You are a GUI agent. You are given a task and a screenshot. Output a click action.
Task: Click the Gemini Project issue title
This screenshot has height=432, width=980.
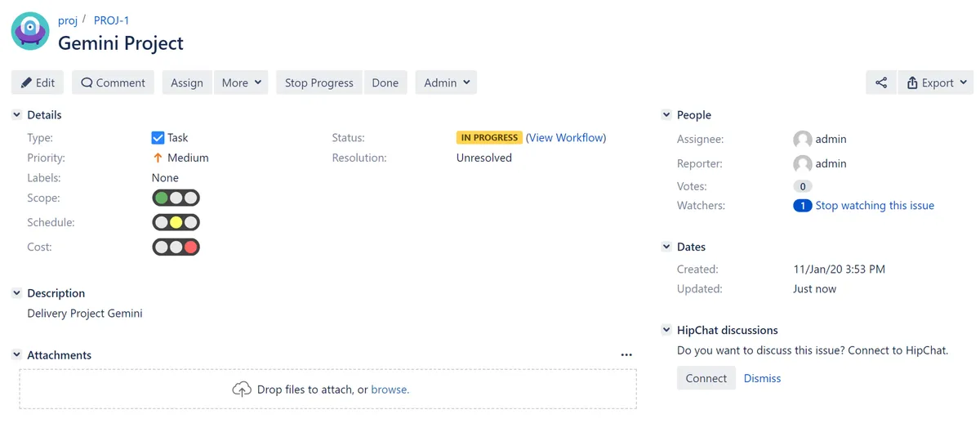121,43
